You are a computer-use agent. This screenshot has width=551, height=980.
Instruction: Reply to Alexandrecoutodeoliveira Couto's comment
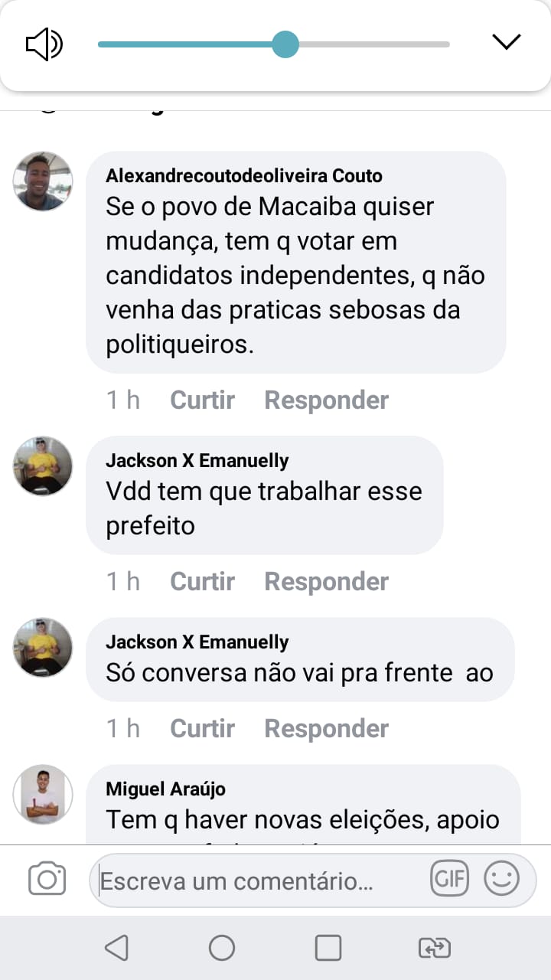click(326, 400)
